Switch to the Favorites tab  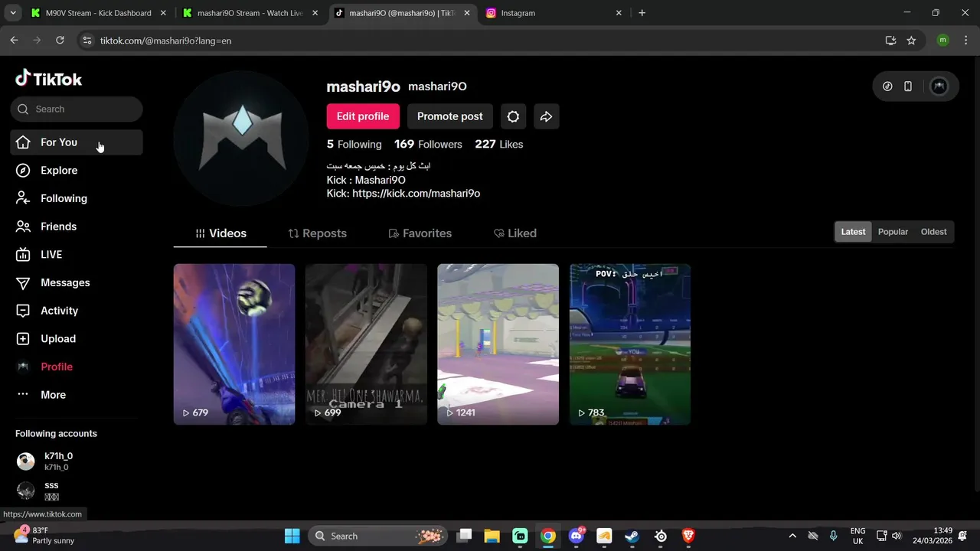(420, 233)
